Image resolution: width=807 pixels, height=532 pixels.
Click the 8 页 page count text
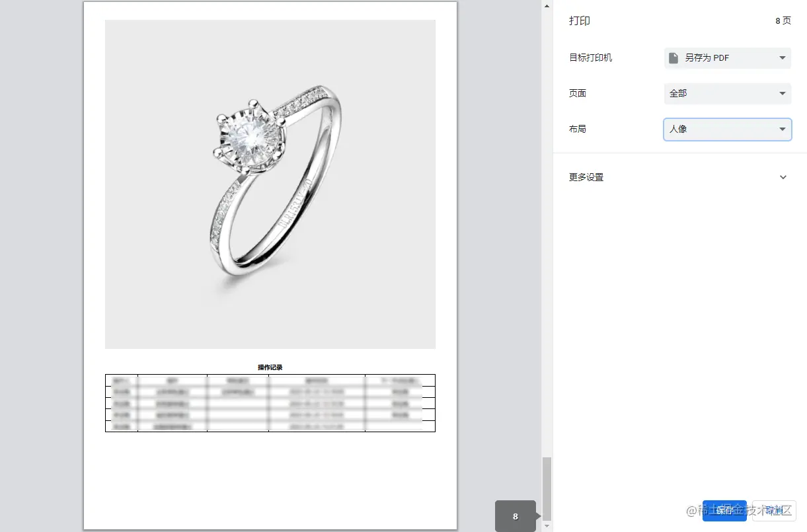point(783,21)
